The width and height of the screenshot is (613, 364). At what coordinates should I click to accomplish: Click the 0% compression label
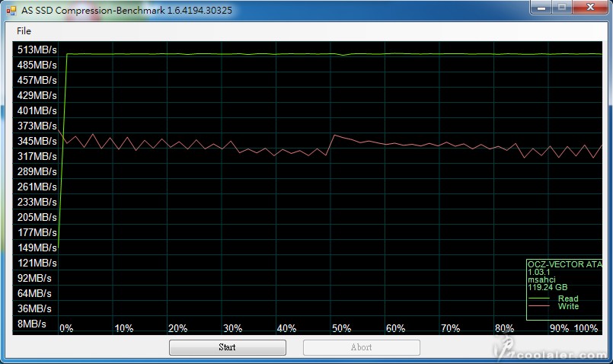66,328
